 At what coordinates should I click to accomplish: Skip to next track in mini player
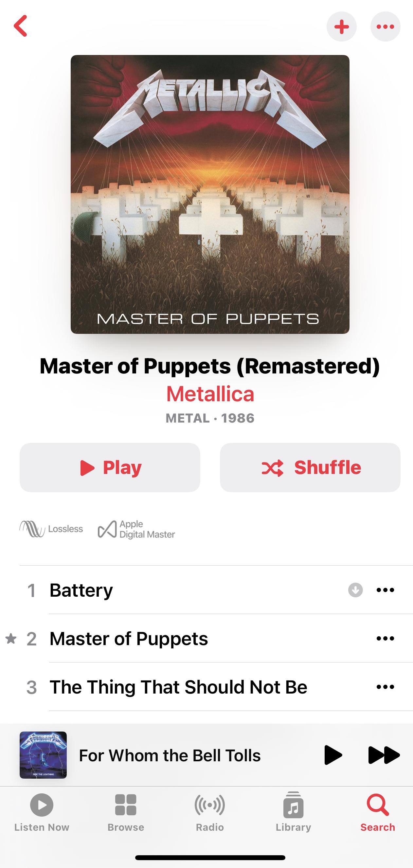click(x=384, y=755)
